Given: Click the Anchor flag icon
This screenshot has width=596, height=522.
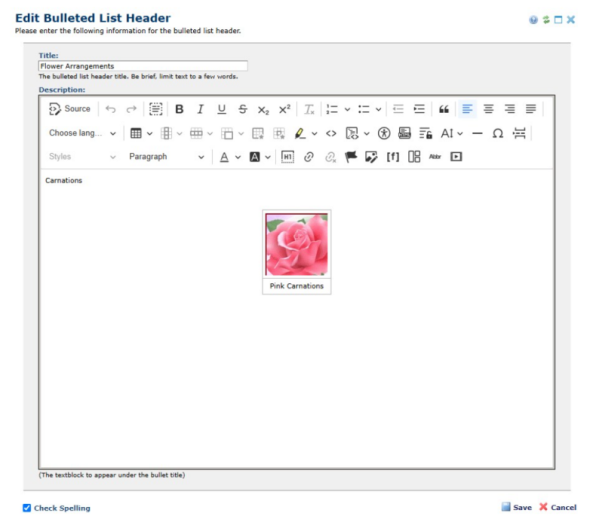Looking at the screenshot, I should tap(350, 157).
